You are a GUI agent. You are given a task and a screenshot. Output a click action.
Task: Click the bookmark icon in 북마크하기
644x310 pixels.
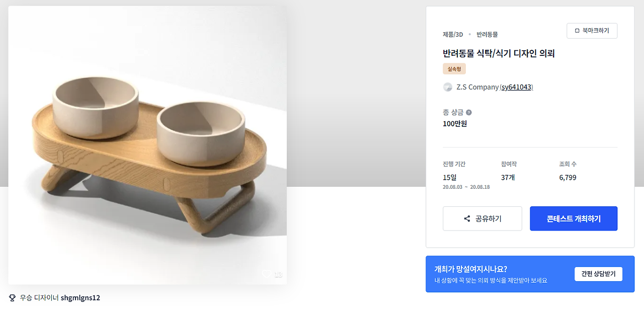click(x=577, y=31)
